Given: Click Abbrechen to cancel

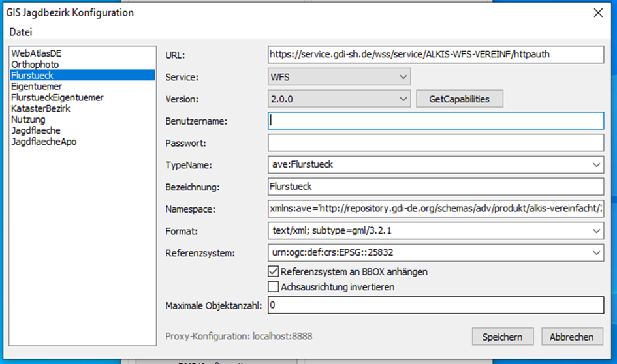Looking at the screenshot, I should pyautogui.click(x=571, y=337).
